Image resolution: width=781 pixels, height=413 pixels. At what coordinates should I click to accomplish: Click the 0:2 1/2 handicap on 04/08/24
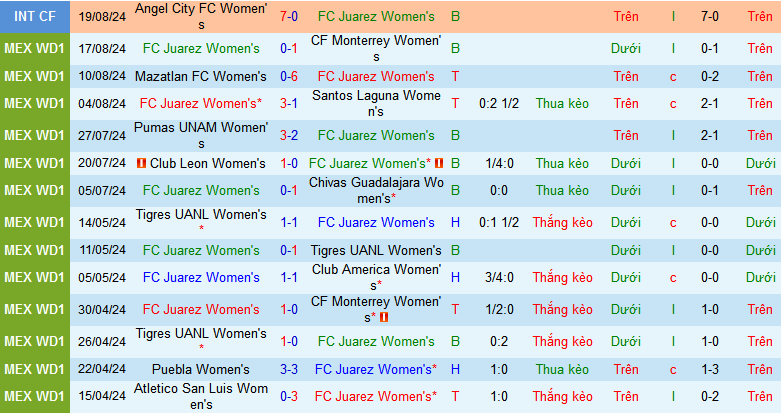498,103
